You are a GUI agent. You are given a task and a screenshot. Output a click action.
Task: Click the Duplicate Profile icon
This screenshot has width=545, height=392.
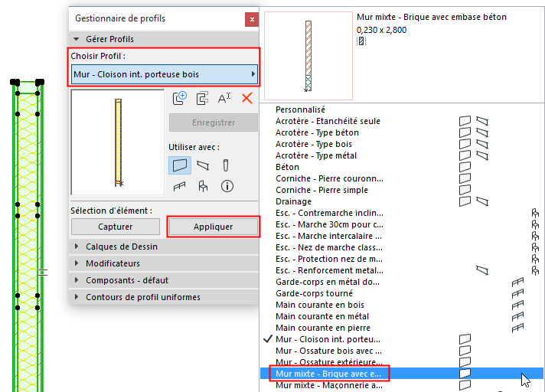202,98
